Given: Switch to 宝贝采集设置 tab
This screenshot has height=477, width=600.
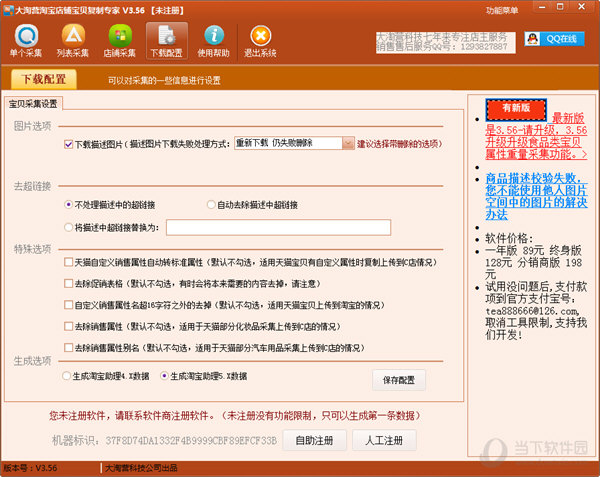Looking at the screenshot, I should 33,104.
